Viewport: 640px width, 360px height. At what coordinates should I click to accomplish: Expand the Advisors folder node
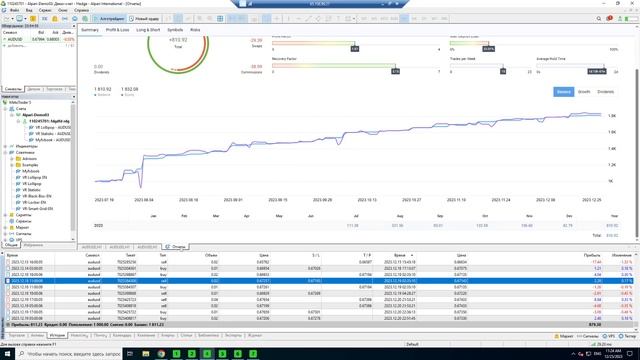12,159
